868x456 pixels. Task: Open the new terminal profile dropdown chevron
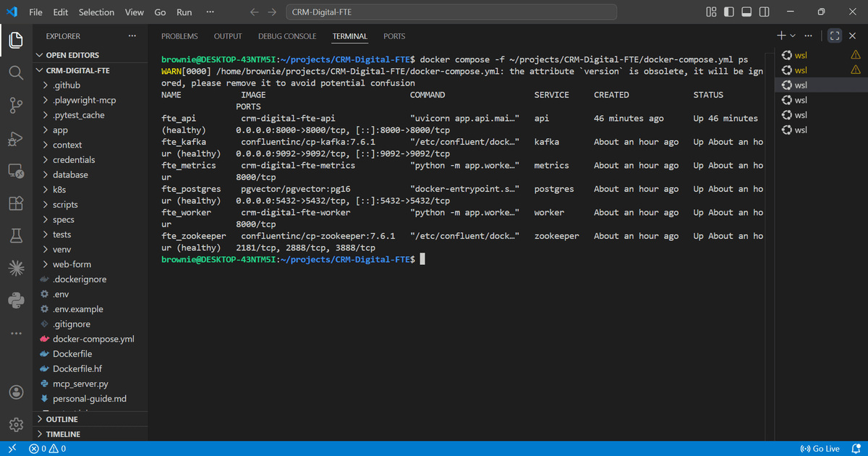[x=792, y=35]
